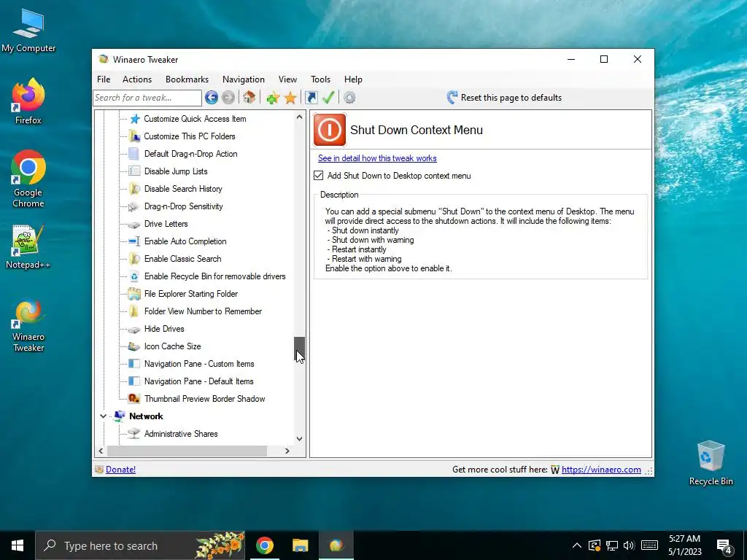747x560 pixels.
Task: Click the Donate! link
Action: [120, 470]
